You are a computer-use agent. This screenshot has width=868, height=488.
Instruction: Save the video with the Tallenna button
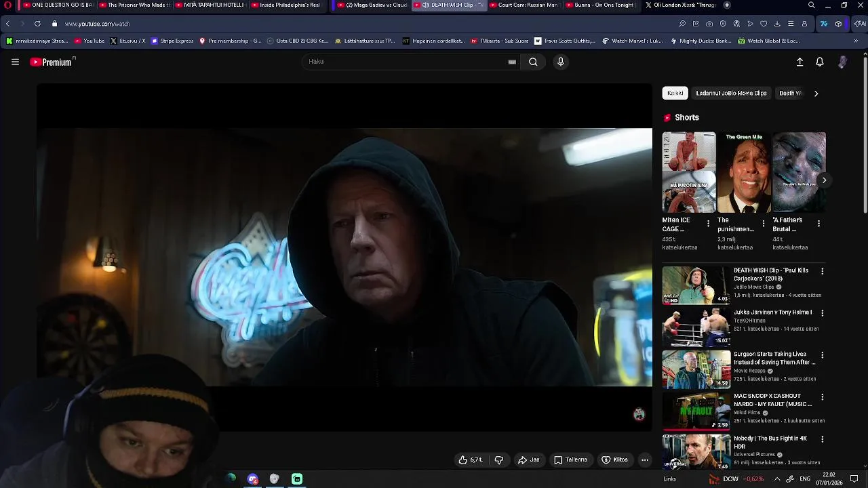(570, 460)
